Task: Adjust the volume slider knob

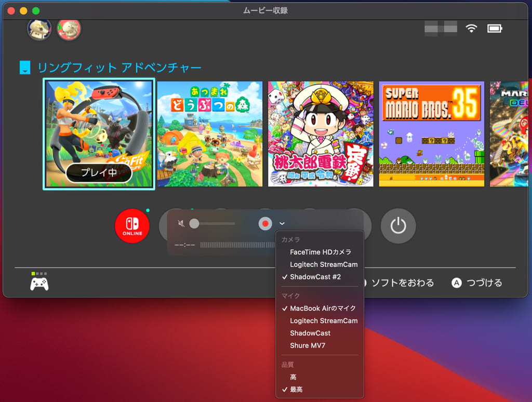Action: pyautogui.click(x=194, y=223)
